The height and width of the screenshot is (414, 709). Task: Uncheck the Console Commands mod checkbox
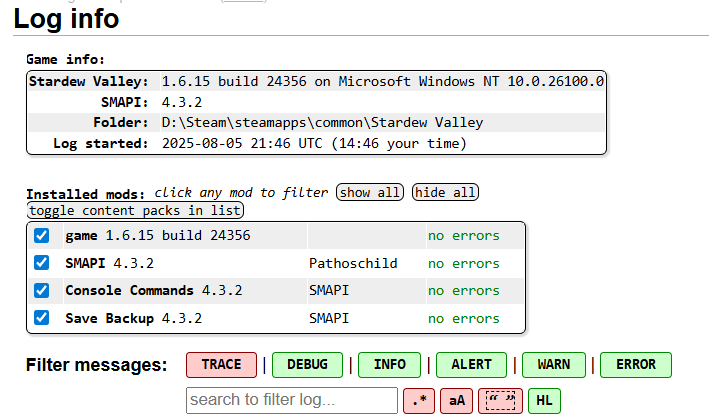(x=42, y=290)
